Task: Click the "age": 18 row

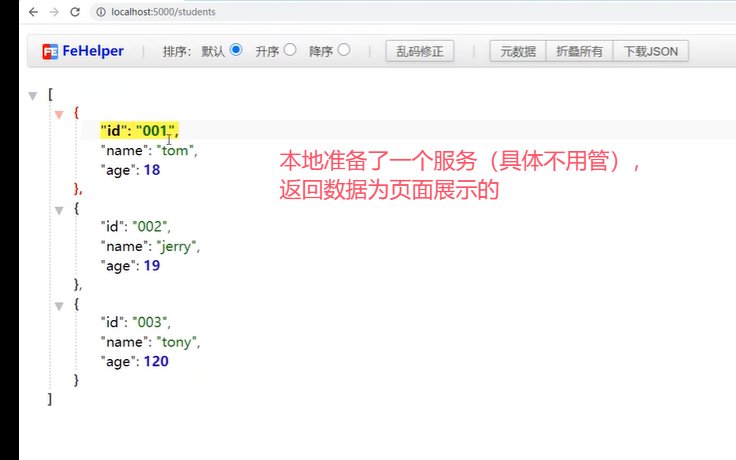Action: 130,170
